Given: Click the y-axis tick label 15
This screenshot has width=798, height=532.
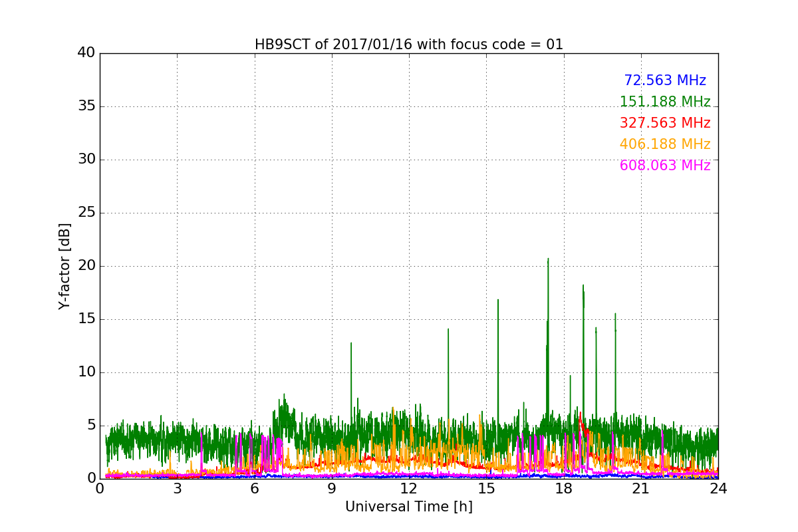Looking at the screenshot, I should tap(86, 319).
